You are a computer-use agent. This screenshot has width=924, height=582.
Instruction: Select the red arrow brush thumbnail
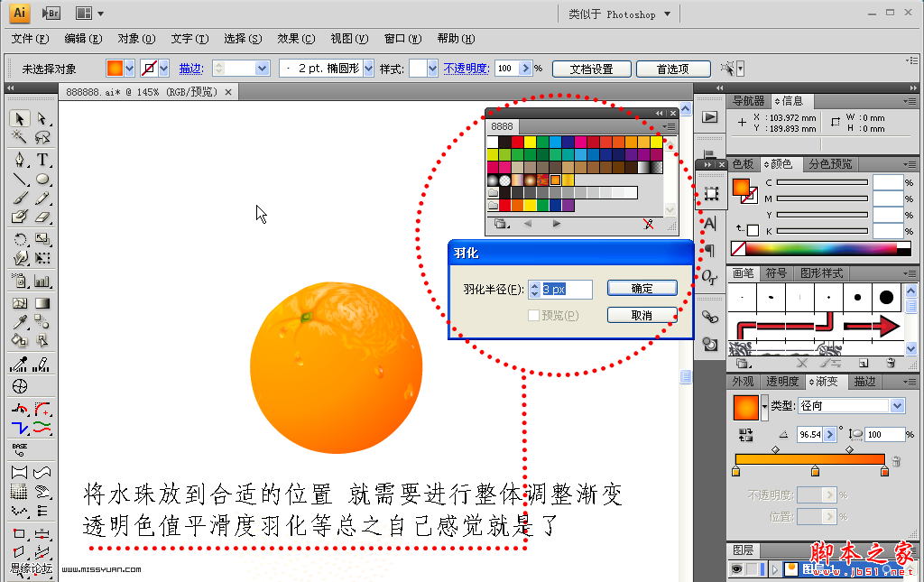pos(872,326)
